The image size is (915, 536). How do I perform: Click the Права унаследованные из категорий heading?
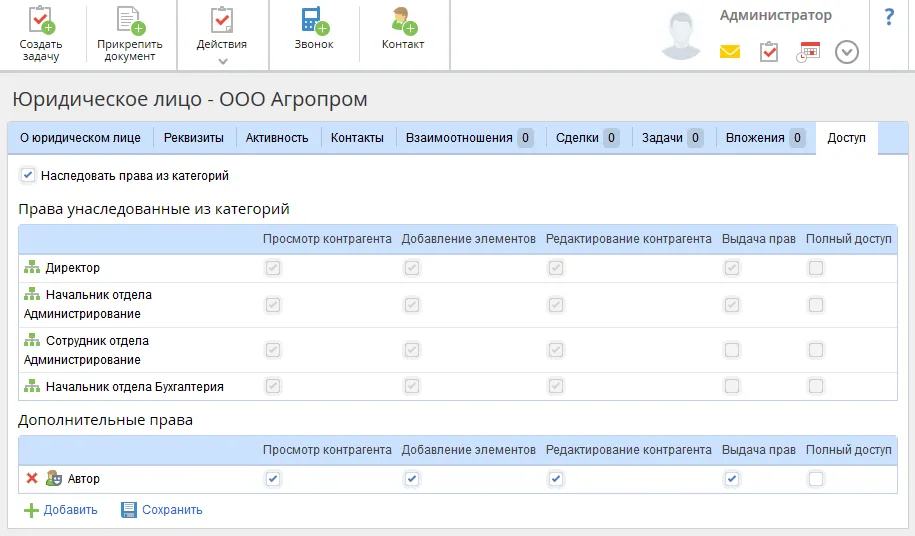click(154, 209)
